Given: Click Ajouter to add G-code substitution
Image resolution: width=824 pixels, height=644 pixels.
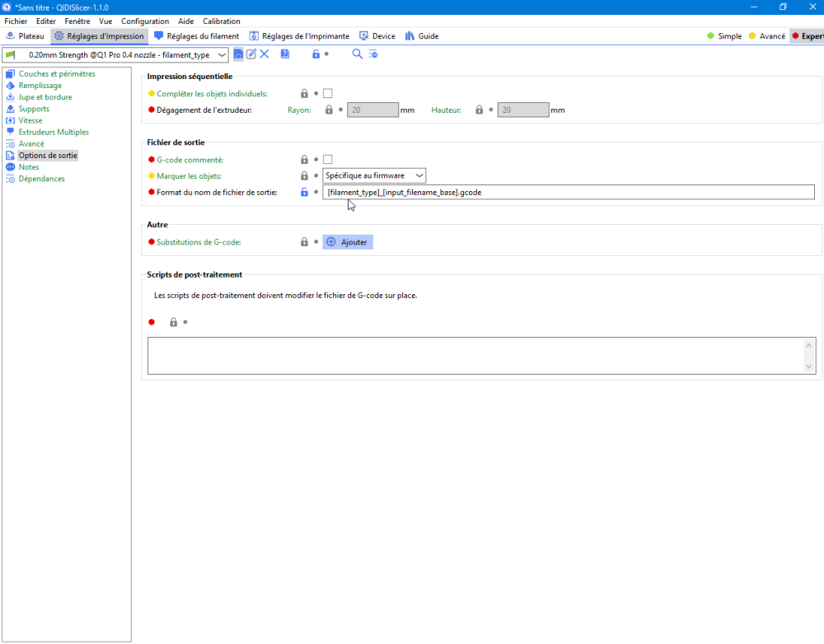Looking at the screenshot, I should [348, 242].
